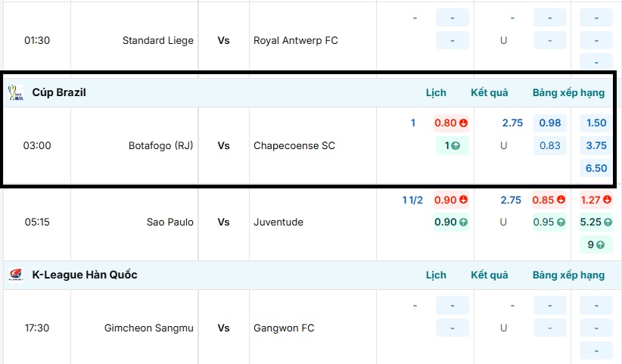
Task: Click red down arrow beside Botafogo 0.80 odds
Action: tap(463, 123)
